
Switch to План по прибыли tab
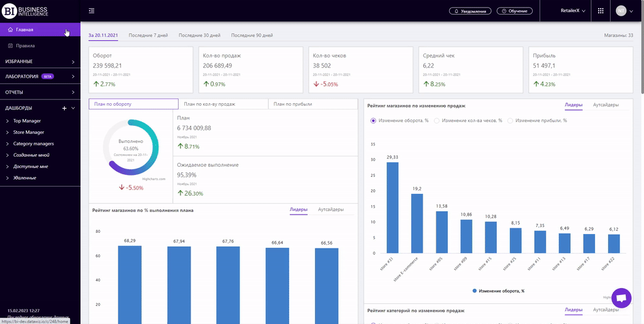pyautogui.click(x=293, y=104)
